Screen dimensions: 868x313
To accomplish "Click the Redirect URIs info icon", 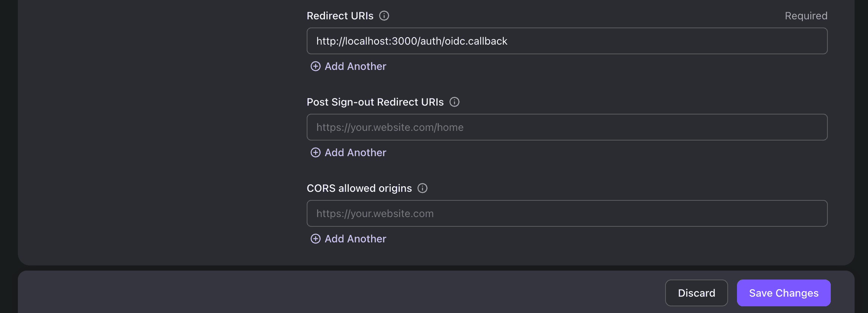I will coord(384,16).
